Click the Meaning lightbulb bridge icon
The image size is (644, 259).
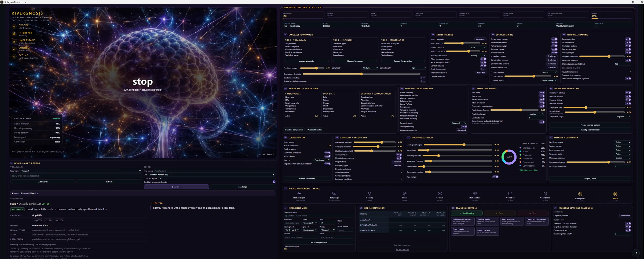point(369,194)
